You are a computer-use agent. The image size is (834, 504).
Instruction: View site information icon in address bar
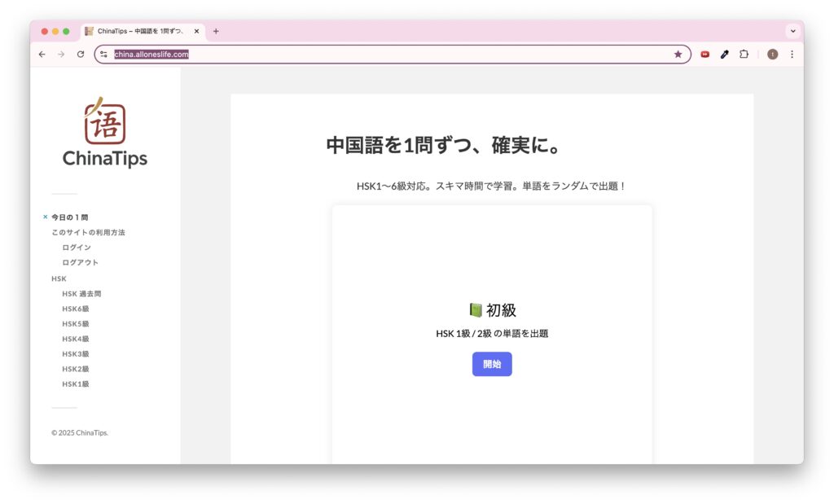103,55
